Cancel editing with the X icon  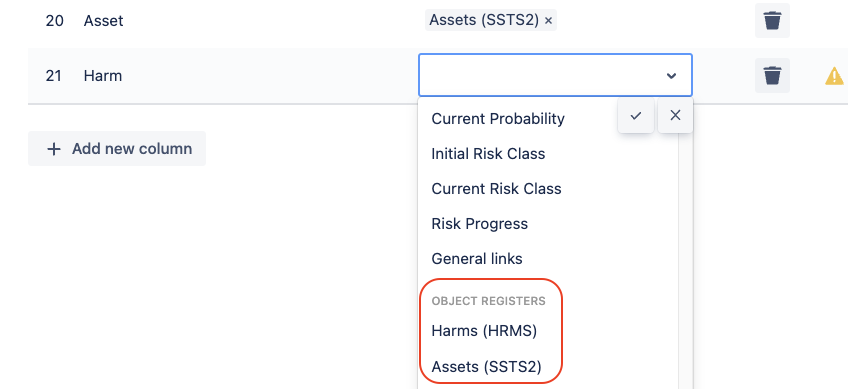click(x=676, y=115)
